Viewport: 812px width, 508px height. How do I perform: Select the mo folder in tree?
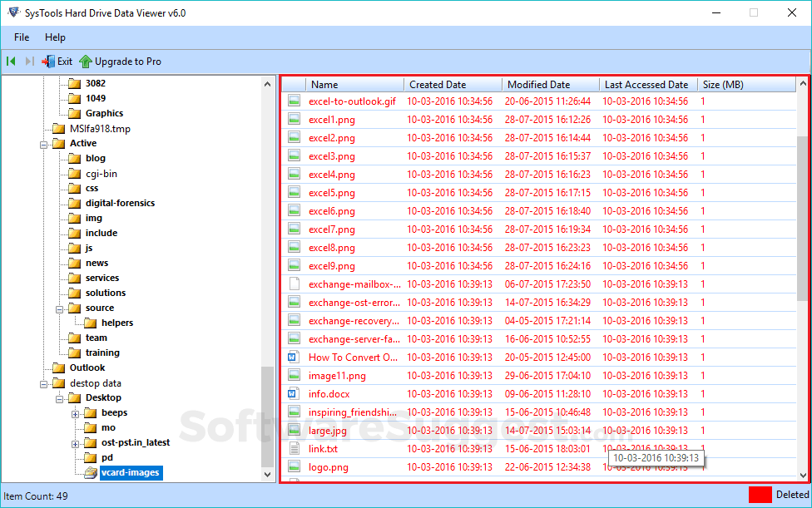click(108, 428)
